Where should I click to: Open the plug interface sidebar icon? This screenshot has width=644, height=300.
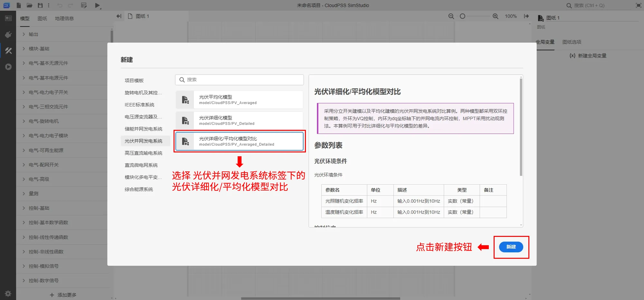click(x=8, y=34)
